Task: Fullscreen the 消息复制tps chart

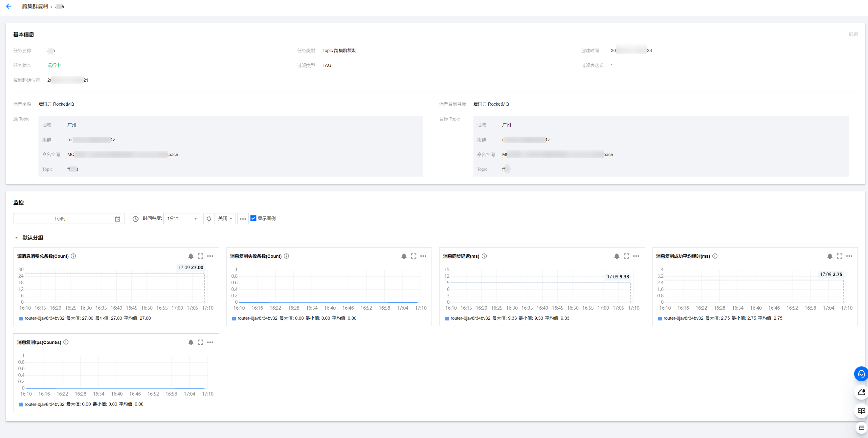Action: (x=200, y=342)
